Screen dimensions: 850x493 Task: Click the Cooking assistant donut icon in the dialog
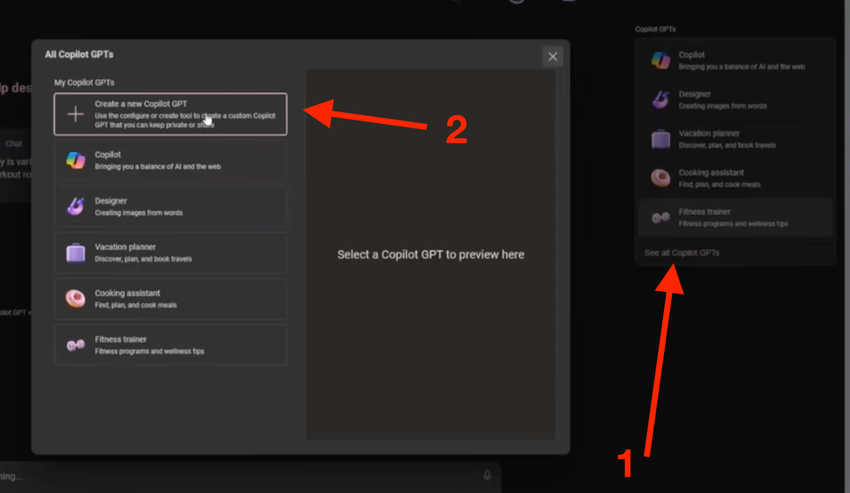coord(76,298)
